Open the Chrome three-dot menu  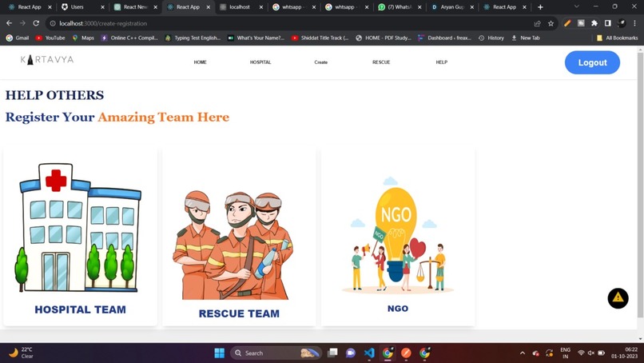[x=634, y=23]
